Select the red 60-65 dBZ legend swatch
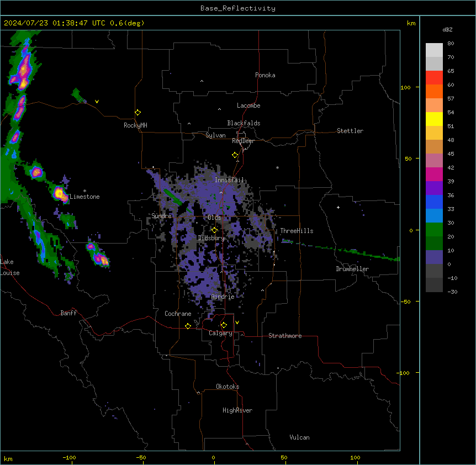The height and width of the screenshot is (465, 476). click(434, 78)
